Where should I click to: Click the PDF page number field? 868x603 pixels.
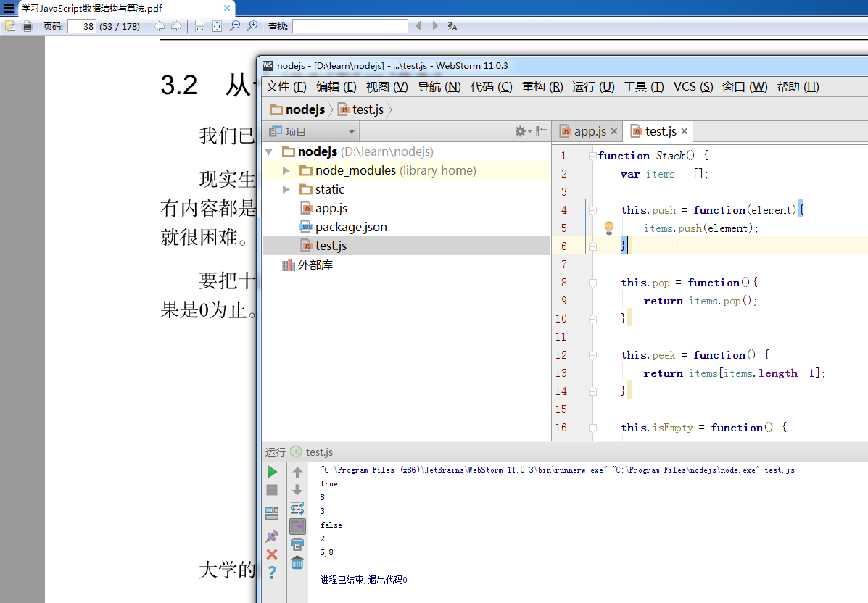(82, 26)
